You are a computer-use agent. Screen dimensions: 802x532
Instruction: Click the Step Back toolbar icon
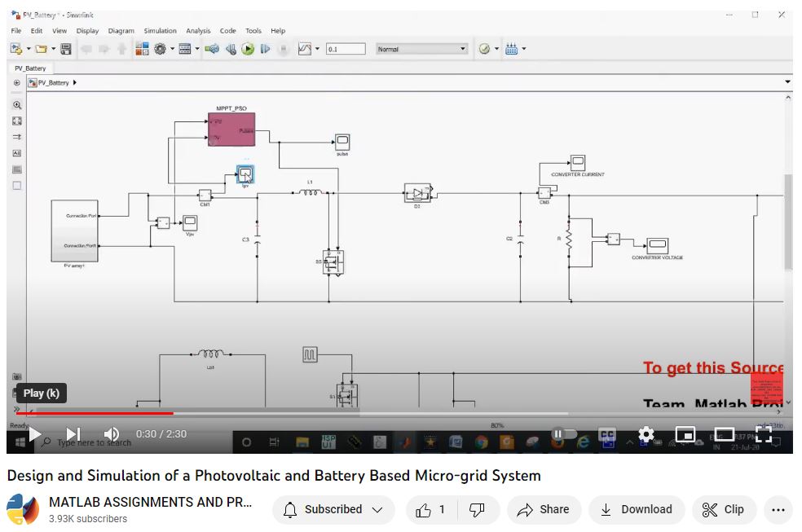(x=231, y=49)
